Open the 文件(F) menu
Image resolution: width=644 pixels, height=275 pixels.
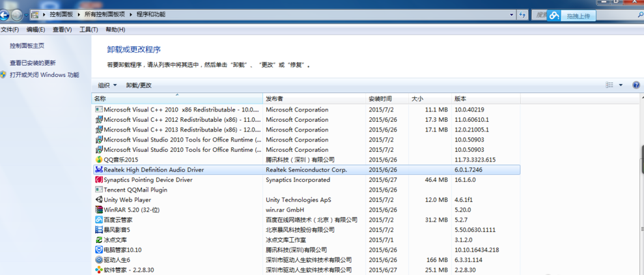tap(10, 29)
